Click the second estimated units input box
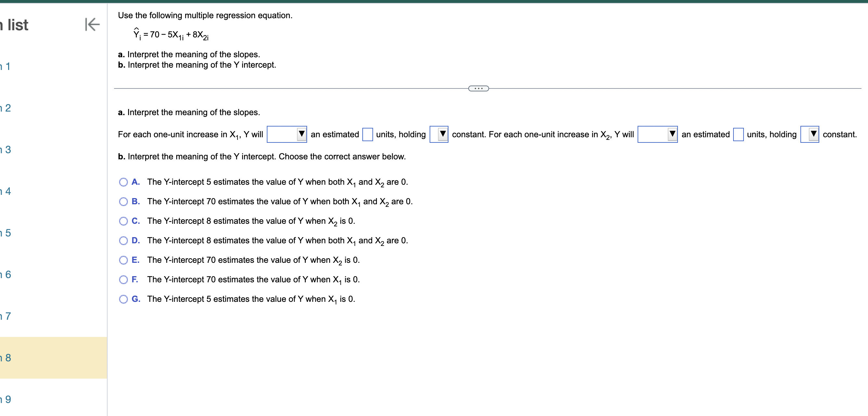 point(738,134)
